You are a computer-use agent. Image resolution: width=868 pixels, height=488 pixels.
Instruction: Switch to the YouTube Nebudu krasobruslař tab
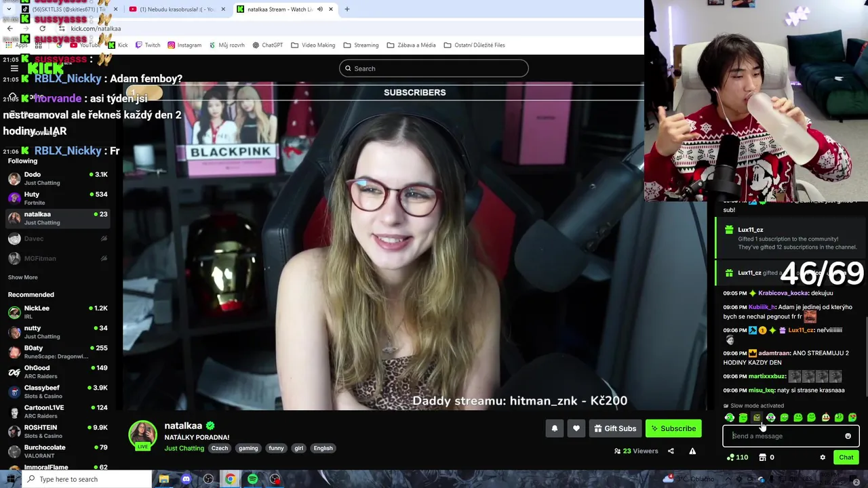176,9
